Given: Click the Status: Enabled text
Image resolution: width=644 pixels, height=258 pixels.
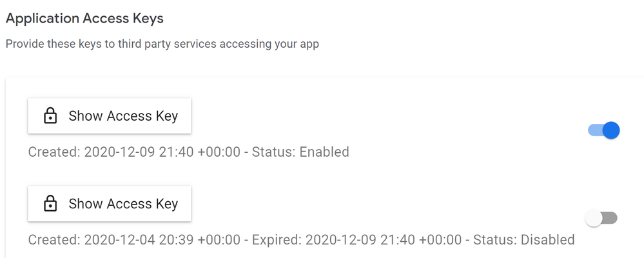Looking at the screenshot, I should pos(300,152).
